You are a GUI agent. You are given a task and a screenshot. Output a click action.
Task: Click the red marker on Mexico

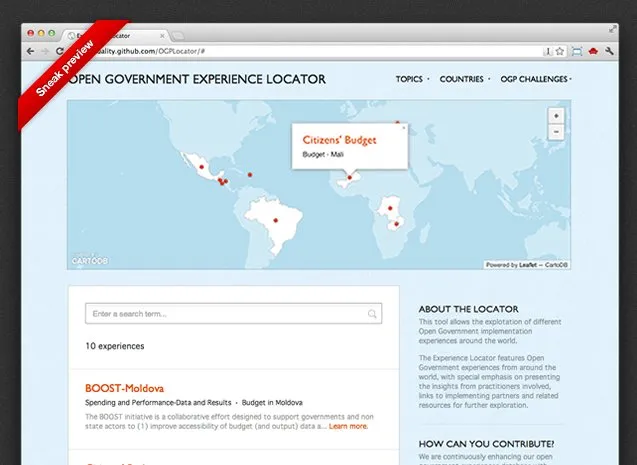202,167
